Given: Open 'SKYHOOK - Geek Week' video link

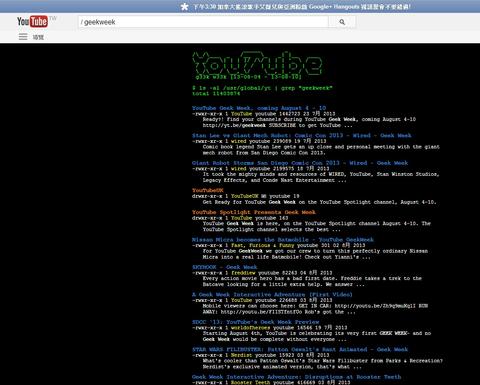Looking at the screenshot, I should tap(225, 267).
